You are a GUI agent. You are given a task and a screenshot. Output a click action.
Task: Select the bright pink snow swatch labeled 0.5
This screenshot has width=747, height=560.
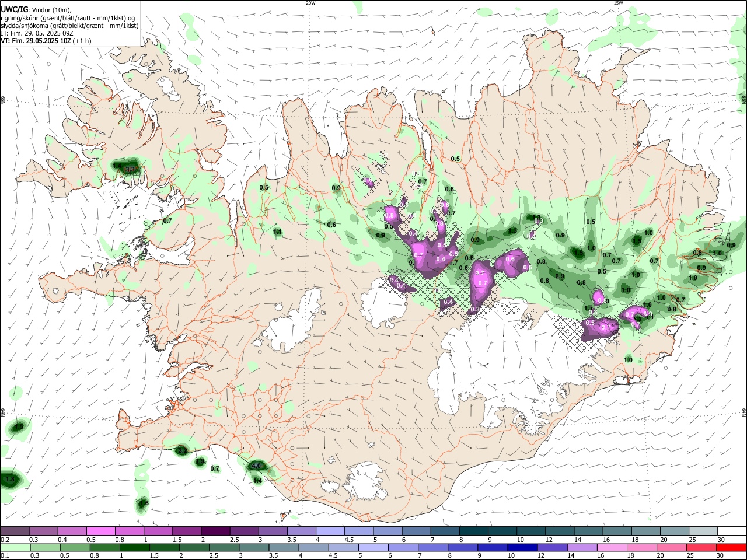click(100, 531)
